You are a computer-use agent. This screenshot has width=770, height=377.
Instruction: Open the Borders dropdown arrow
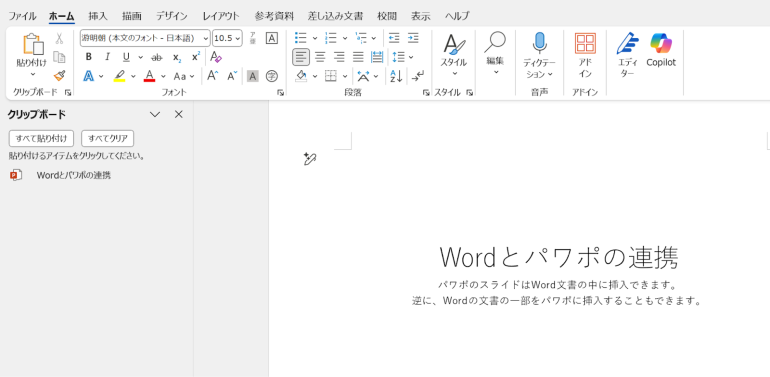[345, 77]
